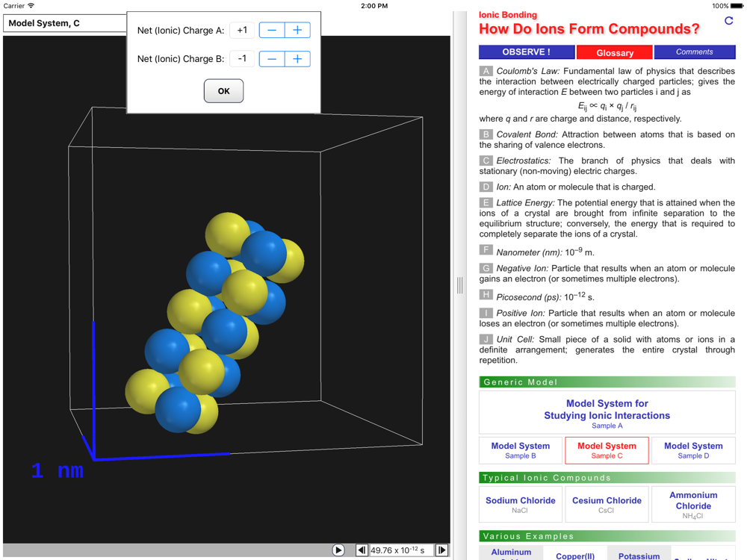
Task: Confirm charges with the OK button
Action: 223,91
